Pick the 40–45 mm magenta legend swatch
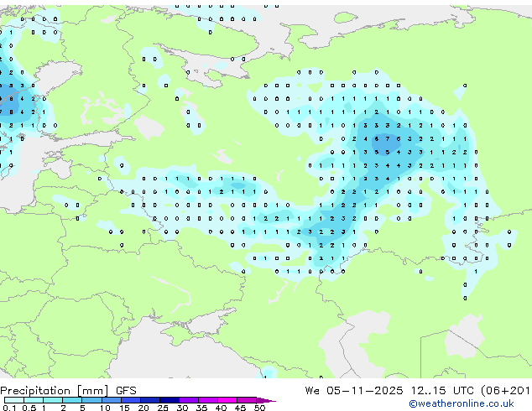 tap(227, 400)
